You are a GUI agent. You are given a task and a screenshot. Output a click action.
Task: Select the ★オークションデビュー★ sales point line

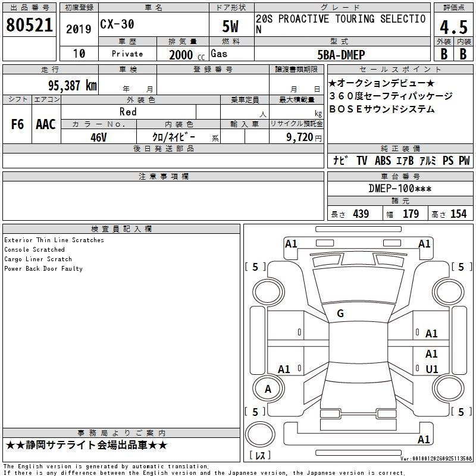pos(381,83)
